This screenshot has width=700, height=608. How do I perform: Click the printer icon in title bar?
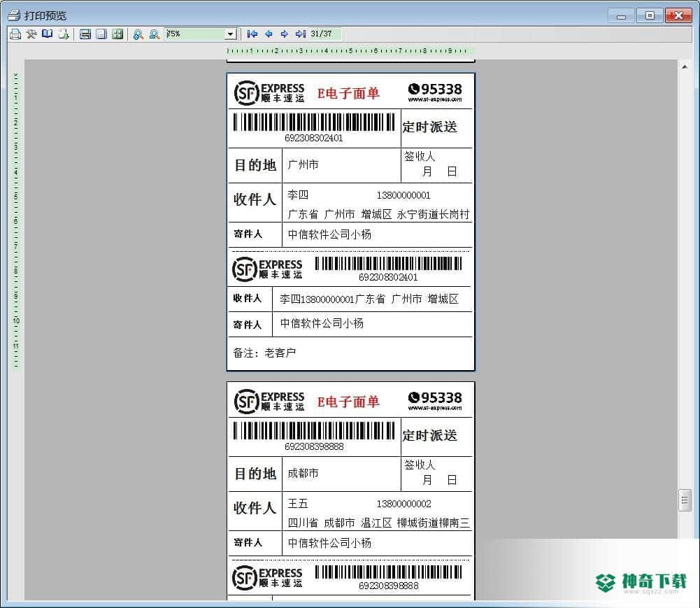tap(14, 15)
